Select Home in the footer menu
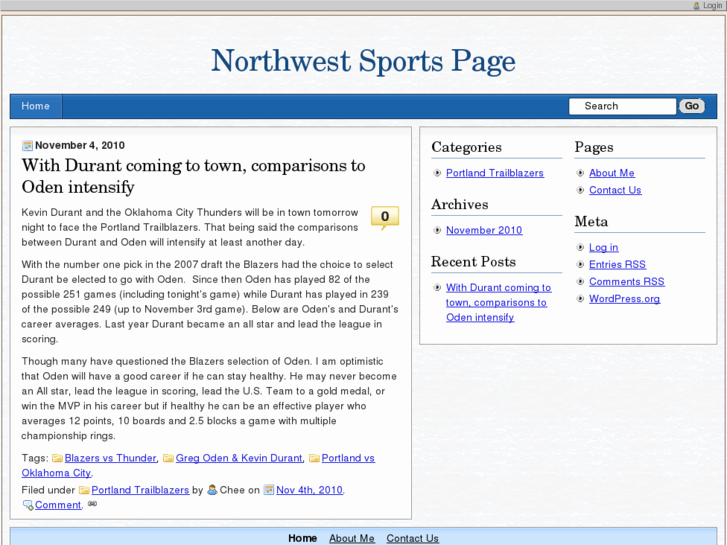Screen dimensions: 727x545 [x=302, y=538]
